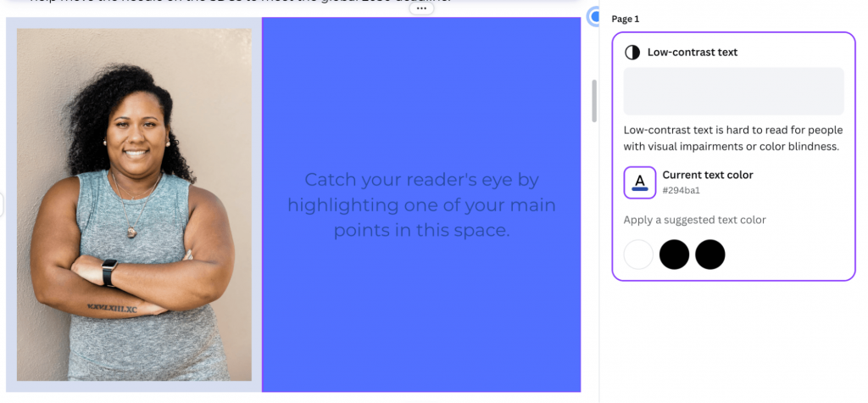The width and height of the screenshot is (868, 403).
Task: Select the 'Catch your reader's eye' text block
Action: pos(421,204)
